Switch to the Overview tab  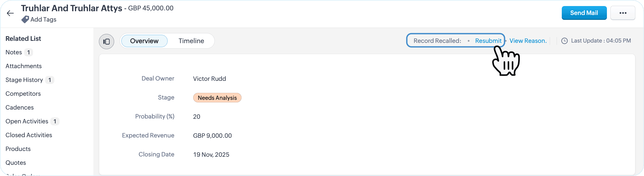(144, 41)
